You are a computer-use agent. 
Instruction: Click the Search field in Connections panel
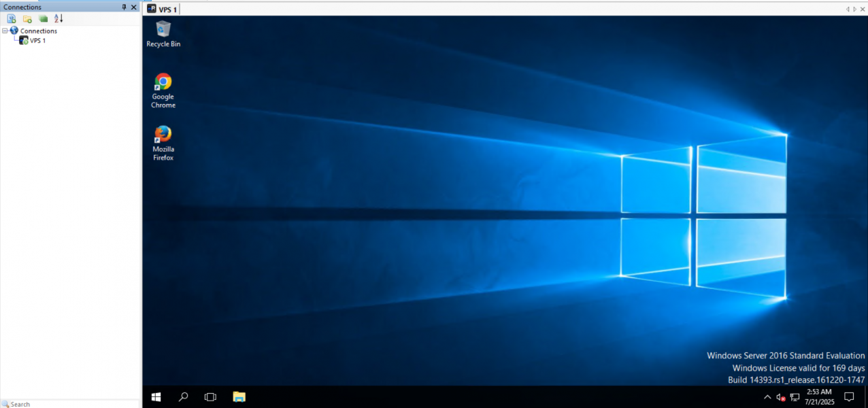(x=71, y=404)
